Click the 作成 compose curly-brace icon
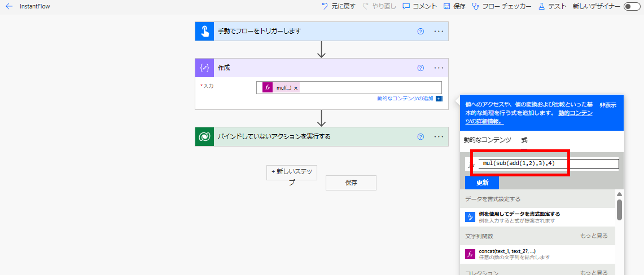The height and width of the screenshot is (275, 644). pyautogui.click(x=204, y=68)
